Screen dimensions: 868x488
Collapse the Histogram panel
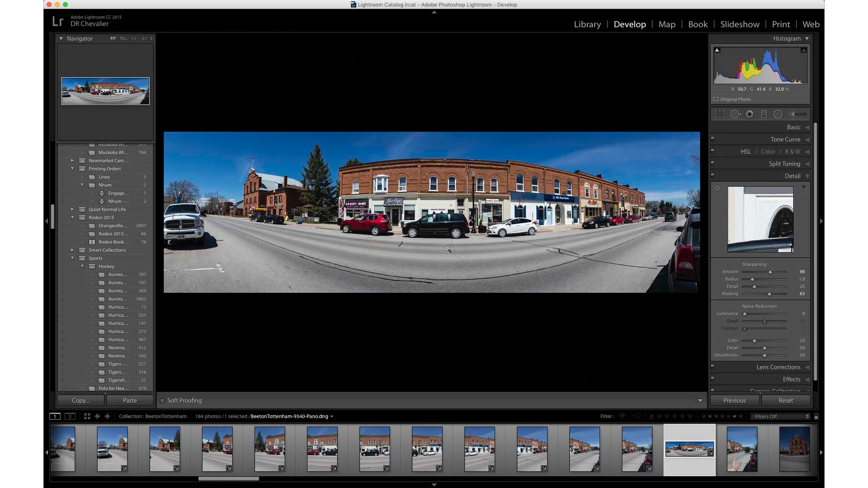(x=807, y=39)
